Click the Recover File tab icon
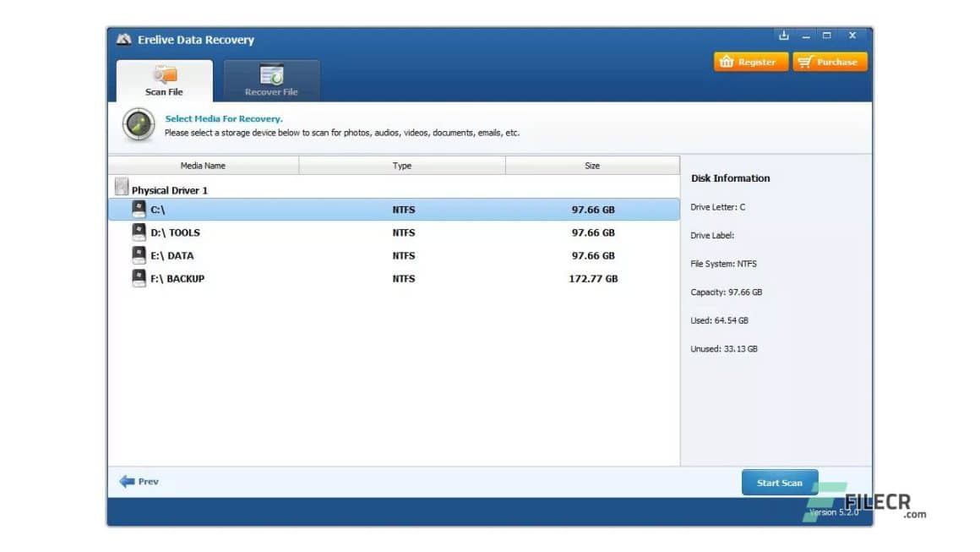 [272, 74]
